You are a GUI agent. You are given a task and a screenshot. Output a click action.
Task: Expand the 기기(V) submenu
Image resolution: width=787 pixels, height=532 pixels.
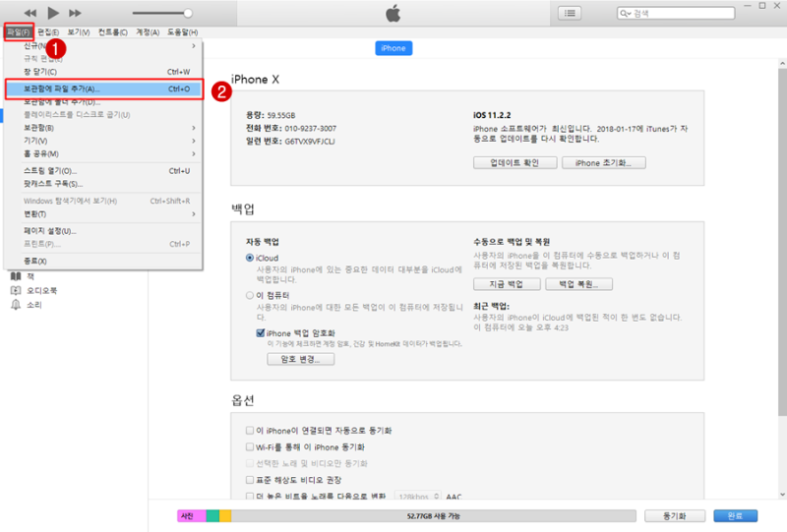(104, 141)
